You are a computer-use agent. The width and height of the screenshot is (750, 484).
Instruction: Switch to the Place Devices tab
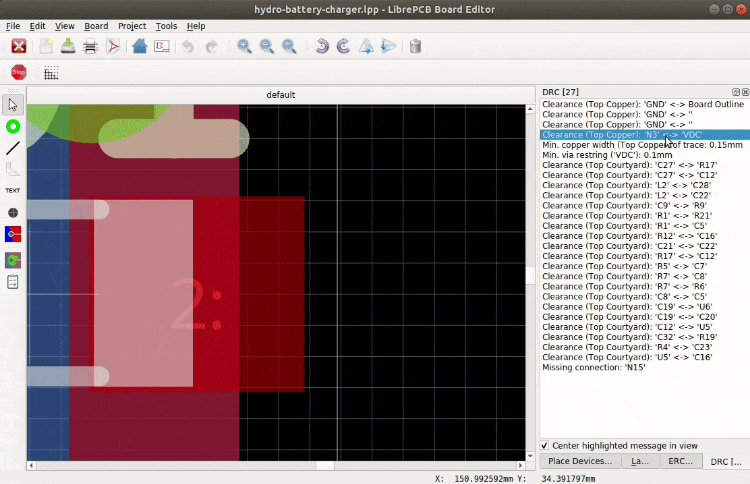579,461
